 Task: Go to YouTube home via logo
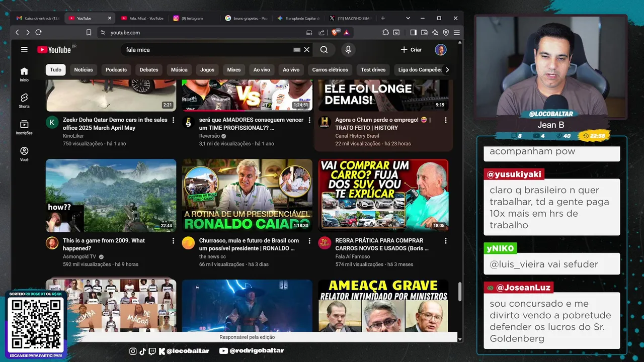coord(54,50)
